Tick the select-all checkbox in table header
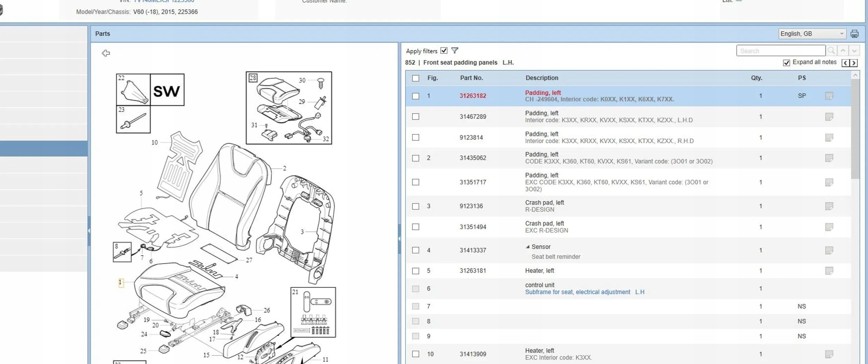868x364 pixels. [416, 78]
